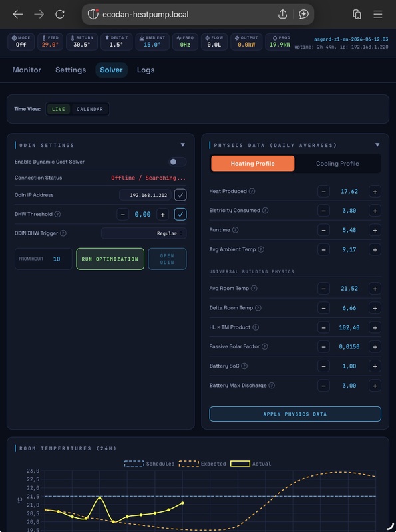This screenshot has height=532, width=396.
Task: Click the help icon next to DHW Threshold
Action: pyautogui.click(x=57, y=214)
